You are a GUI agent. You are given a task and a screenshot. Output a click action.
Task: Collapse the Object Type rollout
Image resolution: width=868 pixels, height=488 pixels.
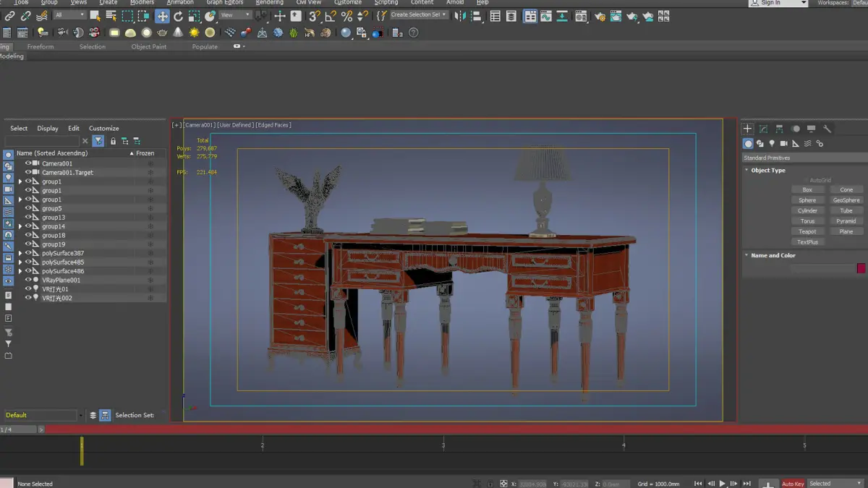(x=767, y=171)
